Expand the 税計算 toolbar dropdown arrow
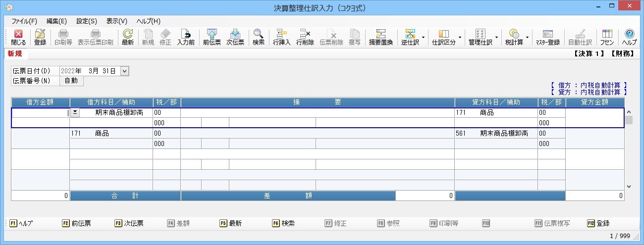 pos(527,38)
